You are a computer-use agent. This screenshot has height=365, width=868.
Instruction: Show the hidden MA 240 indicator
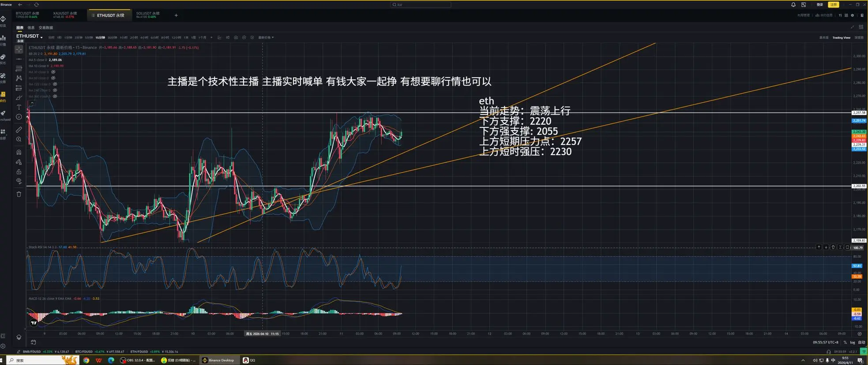[x=55, y=90]
